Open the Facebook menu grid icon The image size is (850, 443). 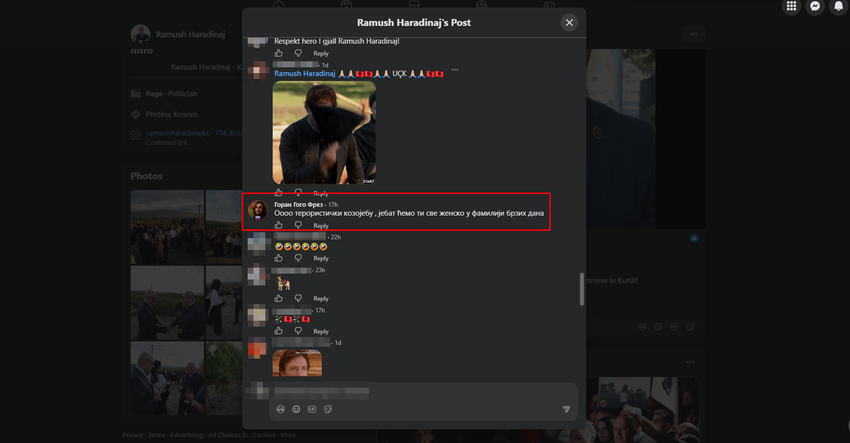[791, 7]
